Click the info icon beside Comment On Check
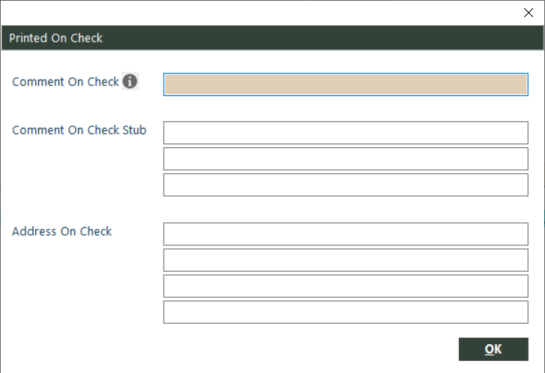The height and width of the screenshot is (373, 545). tap(130, 81)
